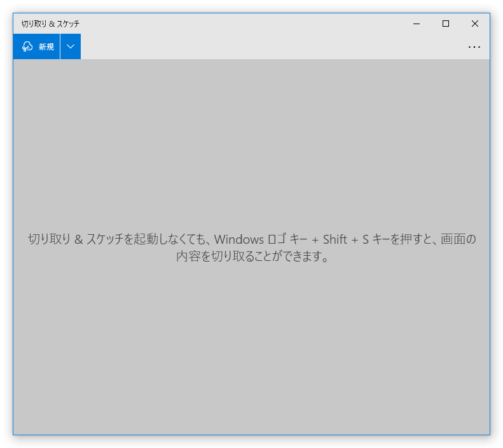Click empty toolbar space right of the chevron
Image resolution: width=503 pixels, height=448 pixels.
267,46
